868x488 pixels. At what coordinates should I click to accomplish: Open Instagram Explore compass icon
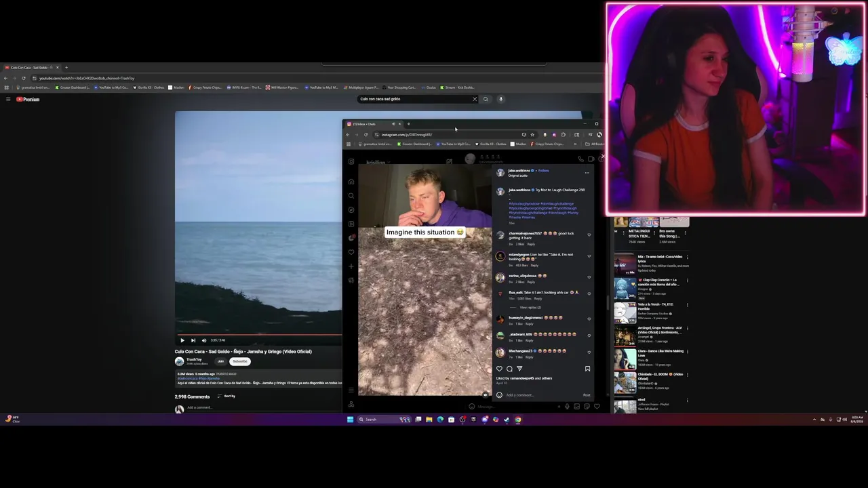[351, 210]
